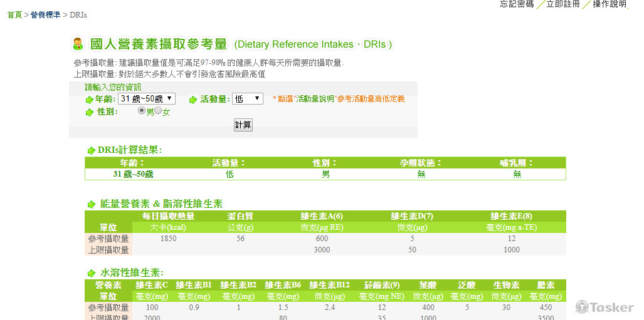Image resolution: width=644 pixels, height=320 pixels.
Task: Select the 女 radio button
Action: point(158,111)
